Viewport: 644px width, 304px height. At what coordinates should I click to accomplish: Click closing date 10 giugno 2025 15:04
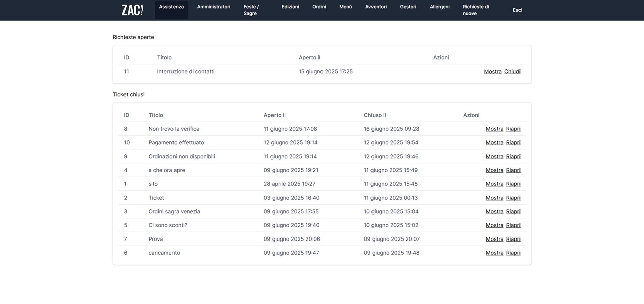pyautogui.click(x=391, y=211)
